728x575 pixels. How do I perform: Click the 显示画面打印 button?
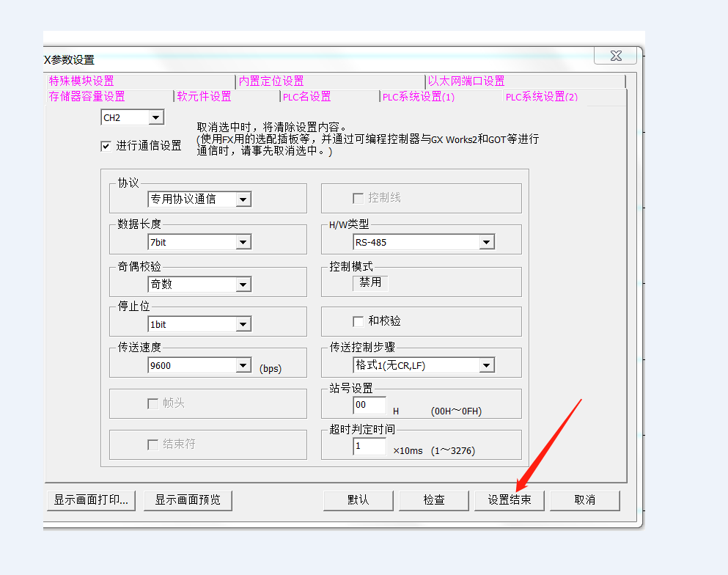click(91, 500)
